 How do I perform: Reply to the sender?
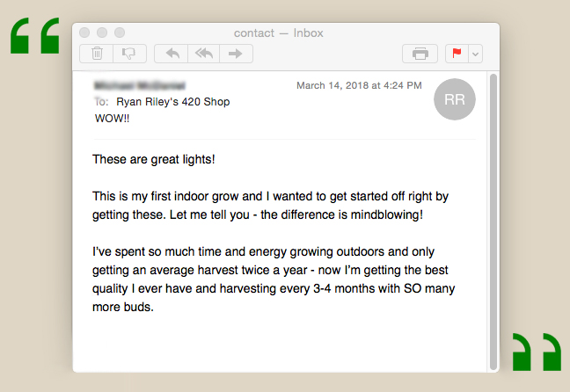click(172, 54)
